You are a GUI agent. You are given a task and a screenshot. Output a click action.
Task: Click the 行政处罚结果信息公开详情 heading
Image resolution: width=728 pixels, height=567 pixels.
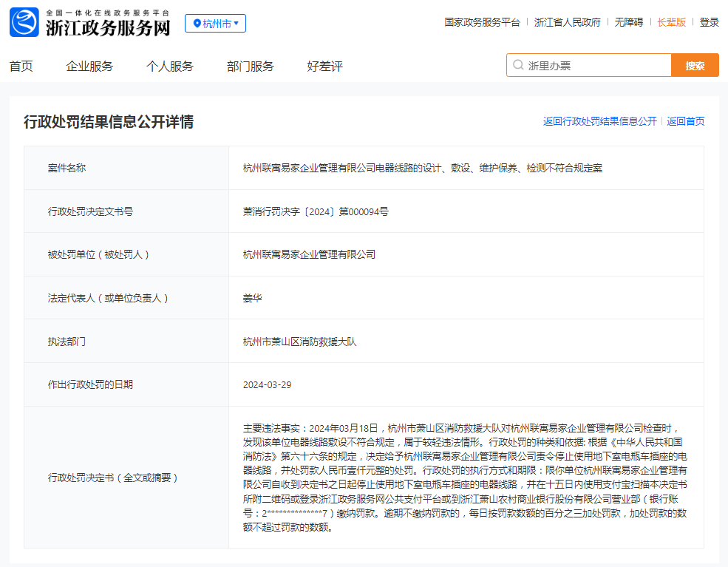click(109, 122)
